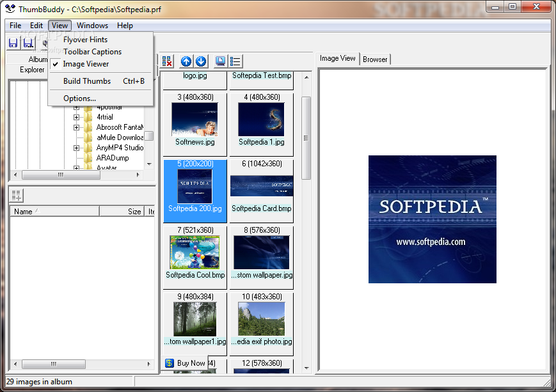Choose Build Thumbs from View menu

click(102, 81)
